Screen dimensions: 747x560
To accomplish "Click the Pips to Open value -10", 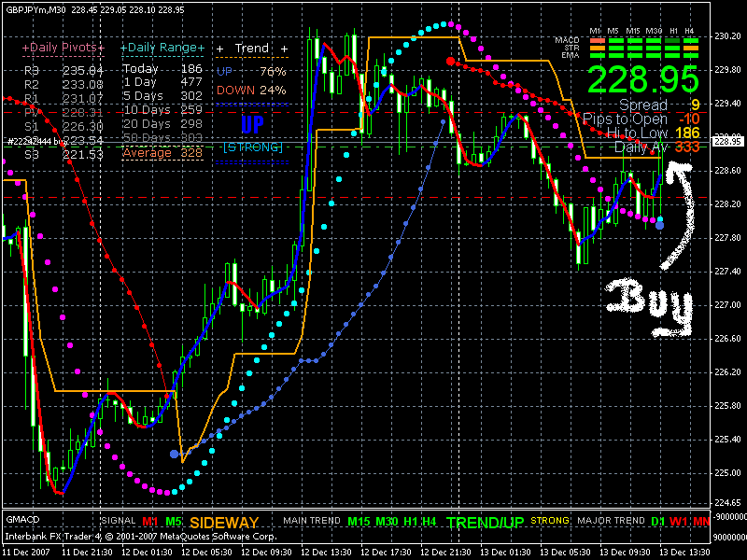I will 689,119.
